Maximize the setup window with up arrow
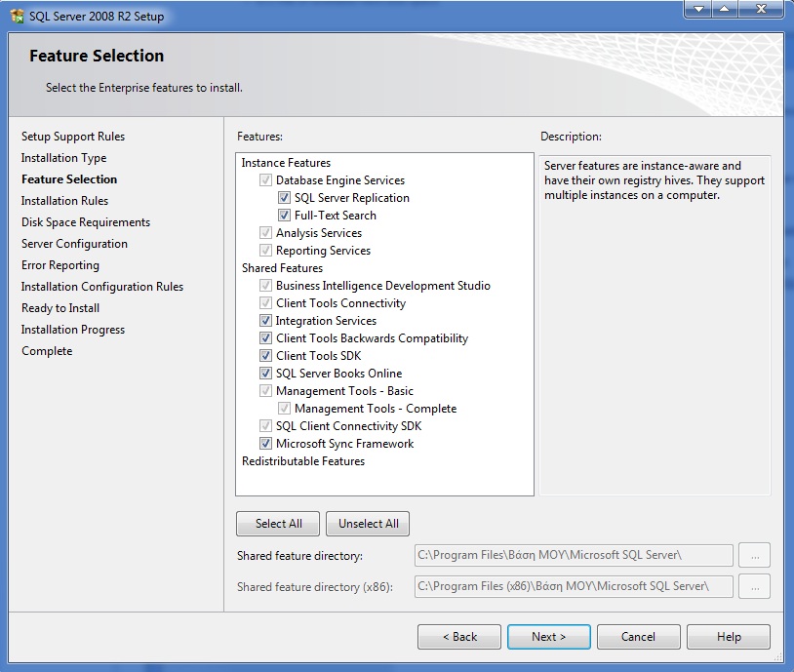This screenshot has width=794, height=672. pos(725,9)
